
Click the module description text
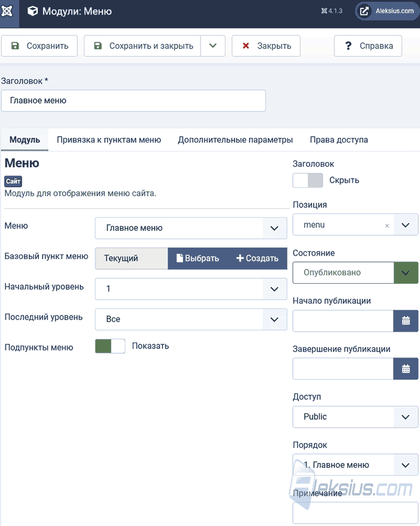click(x=80, y=194)
